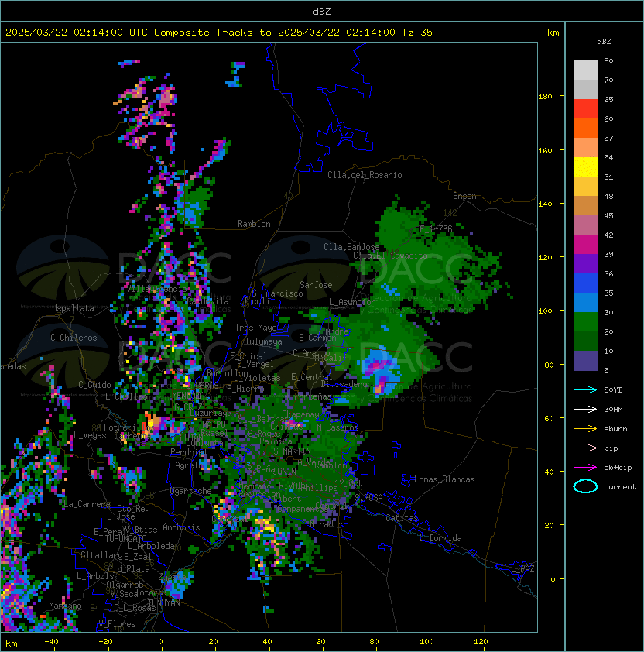Click the 180 km vertical axis tick

[x=545, y=97]
